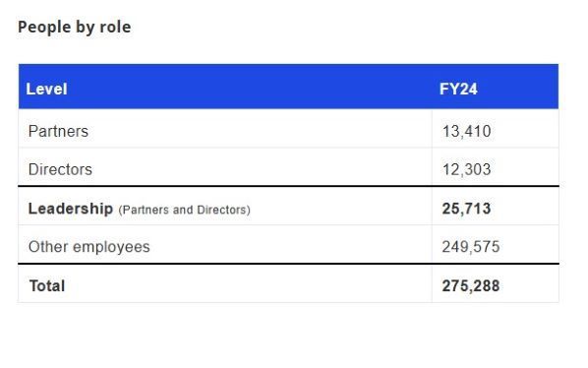Viewport: 588px width, 368px height.
Task: Select the Other employees label
Action: [88, 247]
